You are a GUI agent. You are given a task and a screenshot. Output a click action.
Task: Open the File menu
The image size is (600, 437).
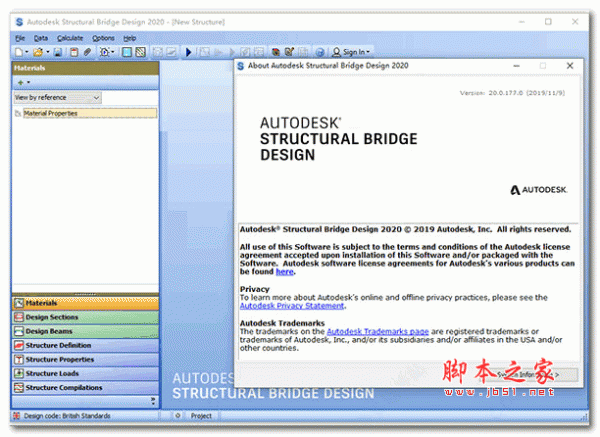pyautogui.click(x=20, y=38)
